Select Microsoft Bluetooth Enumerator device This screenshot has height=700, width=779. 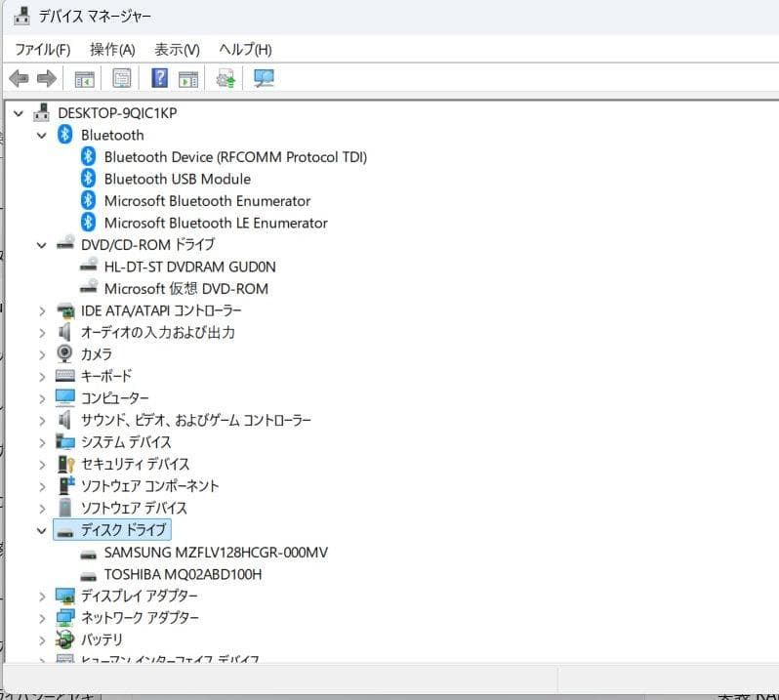(207, 201)
